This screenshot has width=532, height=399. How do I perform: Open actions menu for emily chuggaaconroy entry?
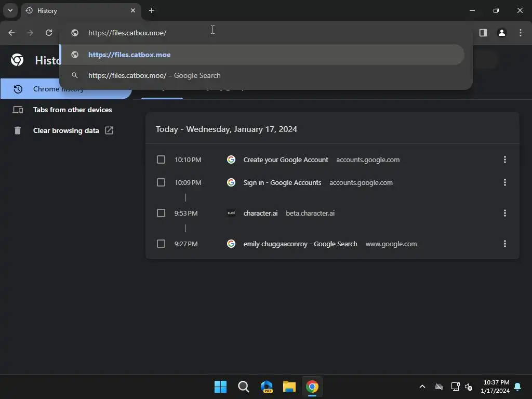[x=505, y=244]
